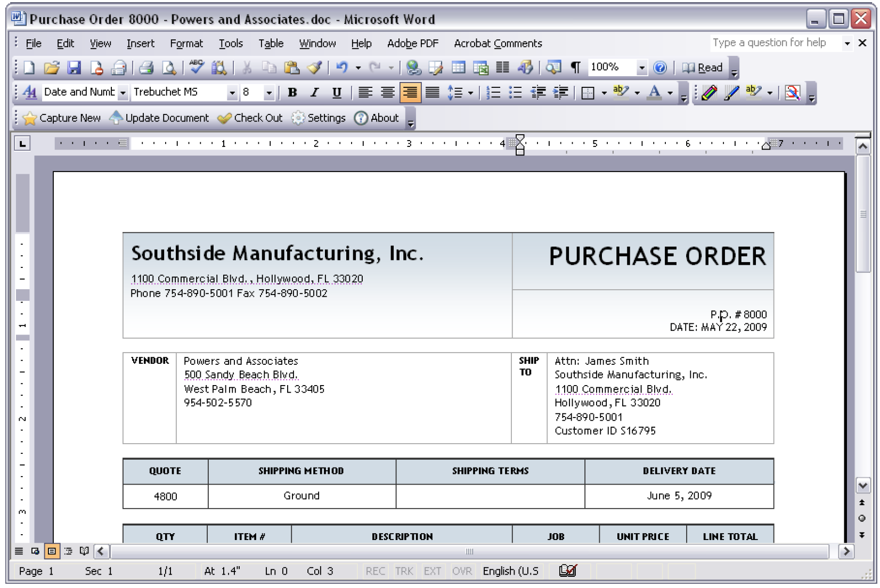Toggle Justify paragraph alignment

432,92
